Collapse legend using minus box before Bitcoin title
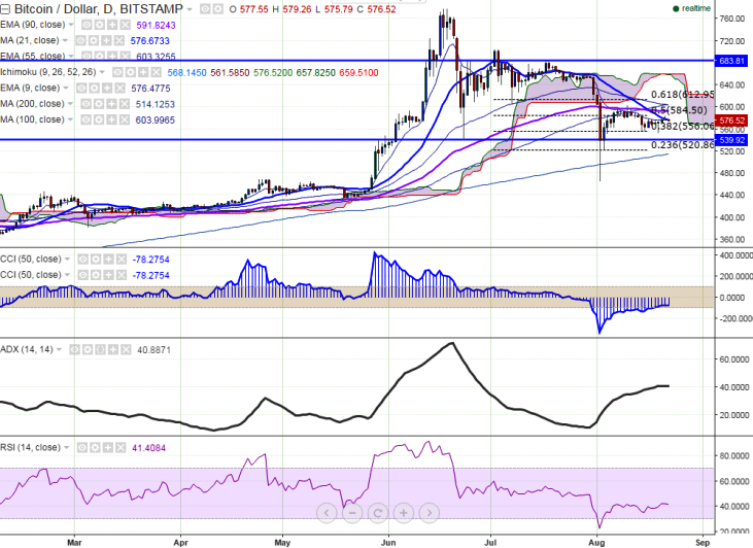Screen dimensions: 753x548 click(x=5, y=9)
